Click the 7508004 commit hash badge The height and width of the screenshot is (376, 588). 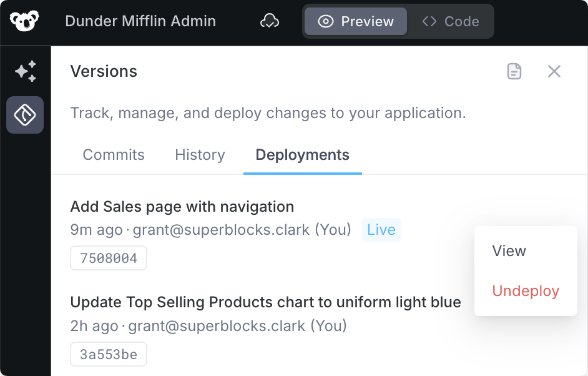tap(109, 258)
